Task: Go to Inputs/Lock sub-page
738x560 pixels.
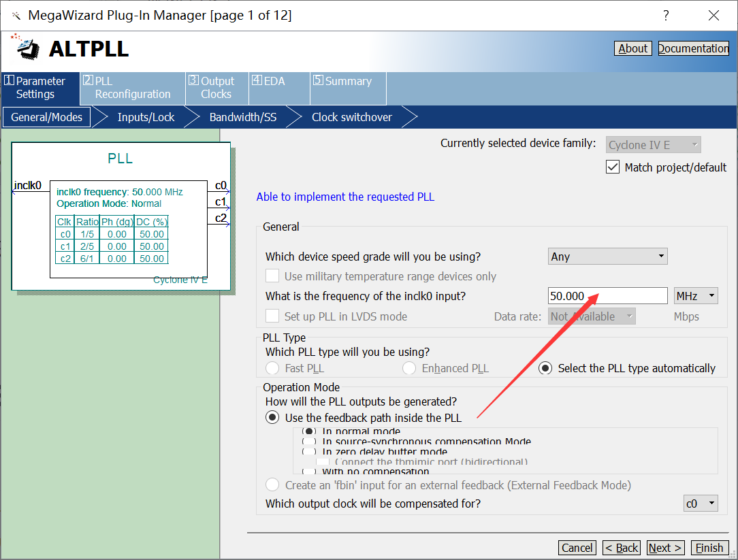Action: [146, 117]
